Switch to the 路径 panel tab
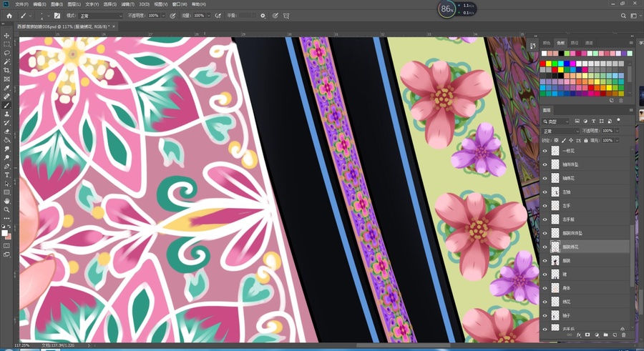This screenshot has height=351, width=644. click(575, 43)
